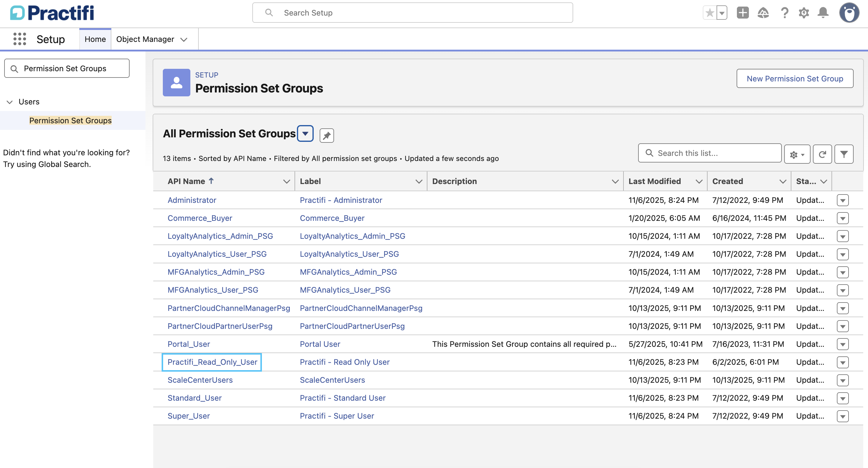Open Description column actions chevron

click(x=615, y=181)
